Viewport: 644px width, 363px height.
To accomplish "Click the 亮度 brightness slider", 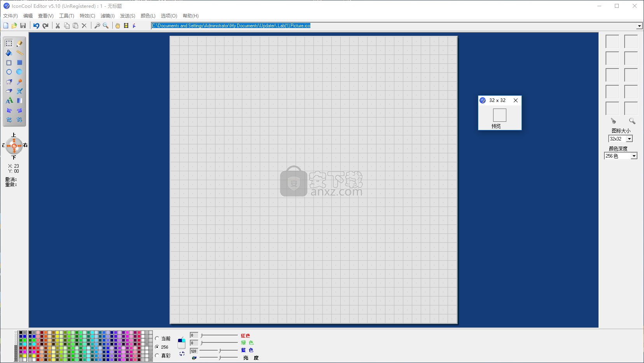I will (219, 358).
